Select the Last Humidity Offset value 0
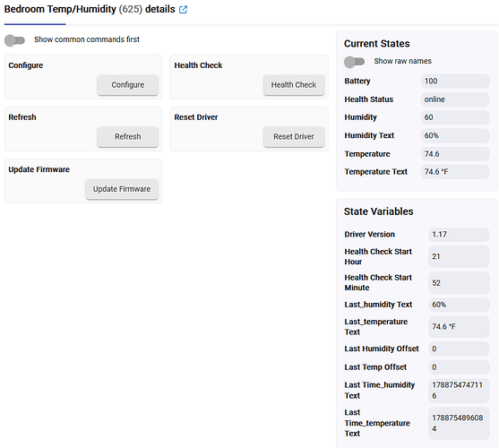This screenshot has width=499, height=448. (x=459, y=349)
